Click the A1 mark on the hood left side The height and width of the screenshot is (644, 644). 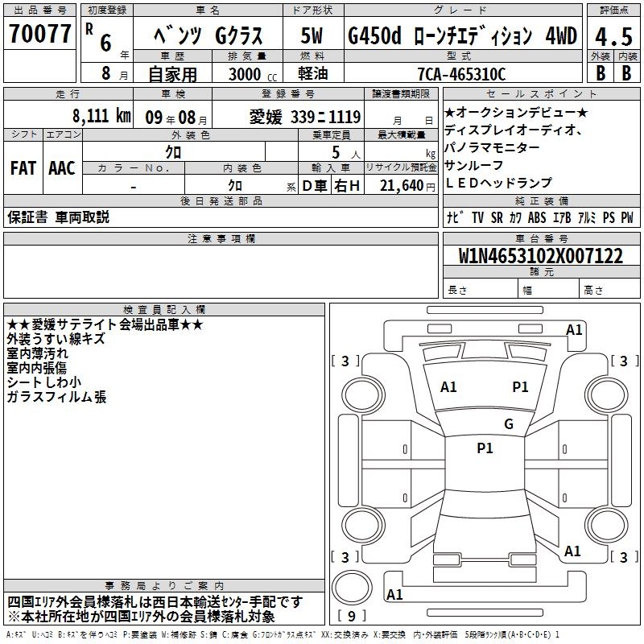(x=448, y=386)
